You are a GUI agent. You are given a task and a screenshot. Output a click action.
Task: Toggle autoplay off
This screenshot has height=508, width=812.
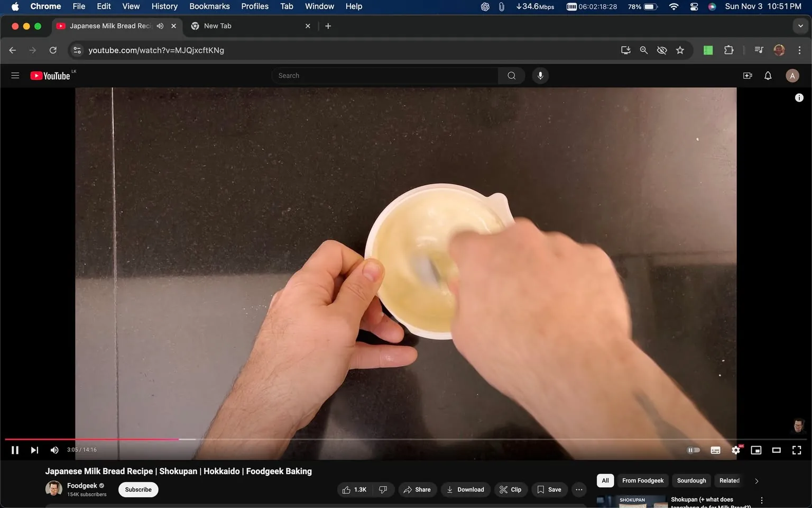tap(693, 450)
